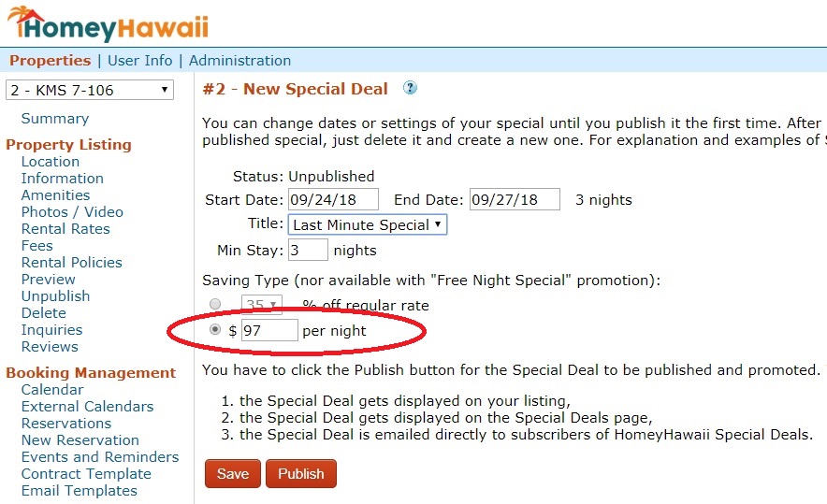Click the blue help question mark icon
827x504 pixels.
click(410, 88)
